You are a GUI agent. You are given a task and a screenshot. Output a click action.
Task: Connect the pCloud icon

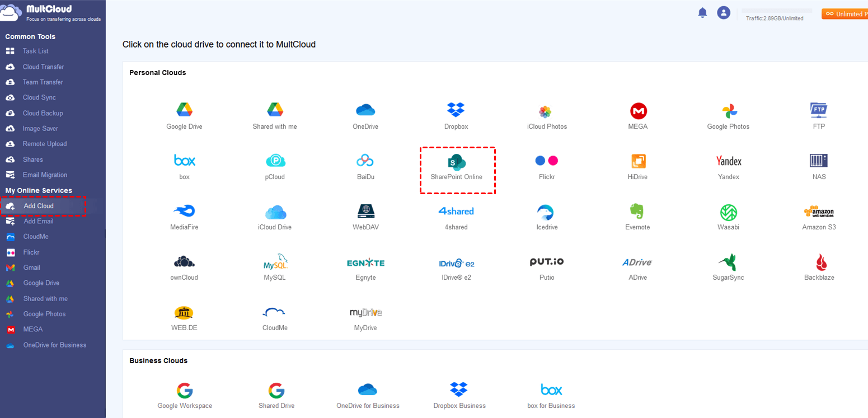275,161
